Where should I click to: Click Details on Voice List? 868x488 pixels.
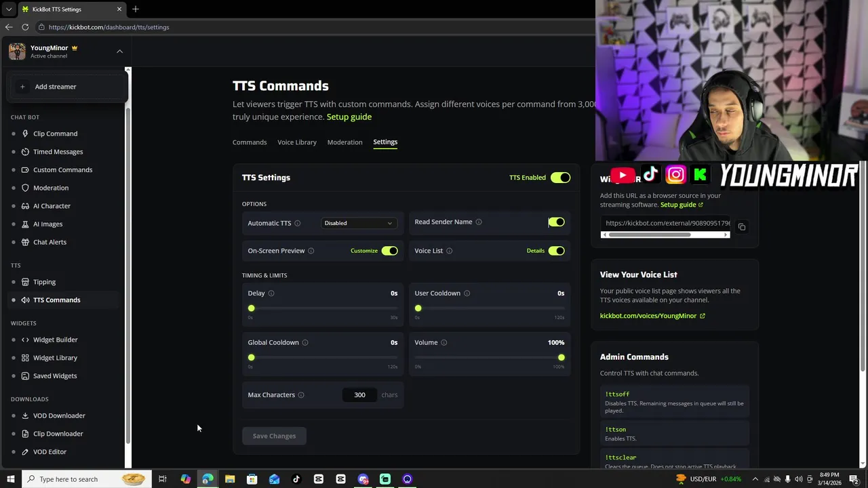(536, 251)
